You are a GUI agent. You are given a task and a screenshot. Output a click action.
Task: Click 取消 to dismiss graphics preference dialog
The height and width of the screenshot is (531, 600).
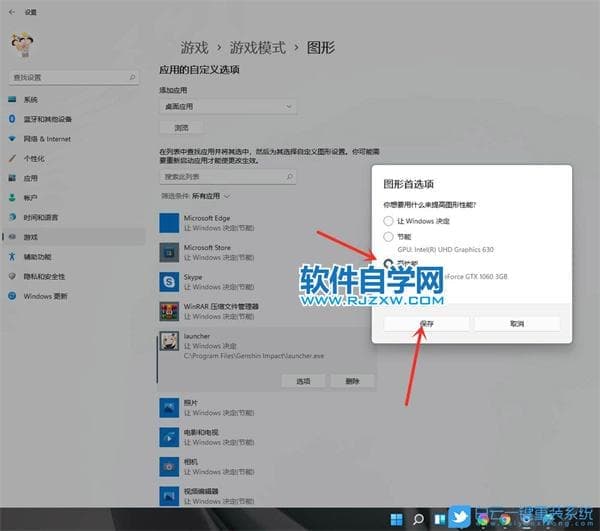[516, 324]
